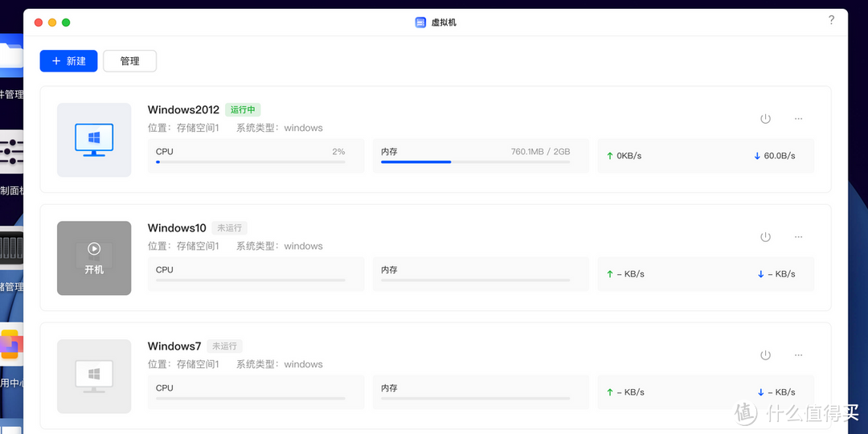Click the 60.0B/s download rate
Image resolution: width=868 pixels, height=434 pixels.
point(780,156)
